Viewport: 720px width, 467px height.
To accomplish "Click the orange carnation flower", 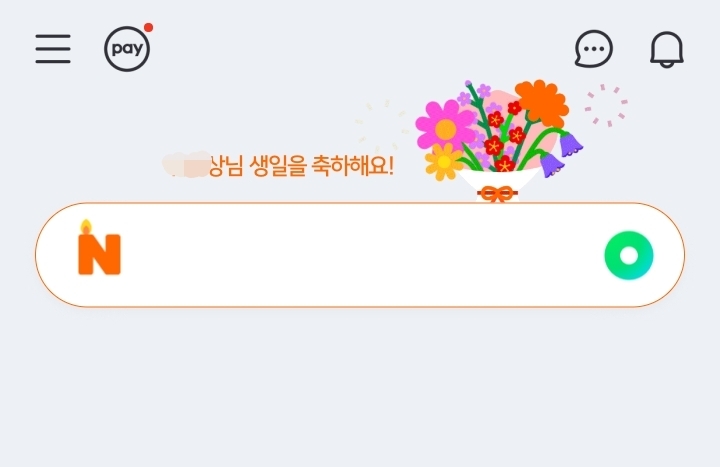I will 542,103.
